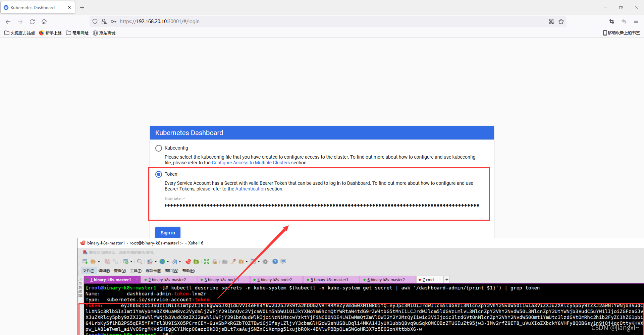Open the Xshell 选项卡(B) menu
Screen dimensions: 644x335
153,271
